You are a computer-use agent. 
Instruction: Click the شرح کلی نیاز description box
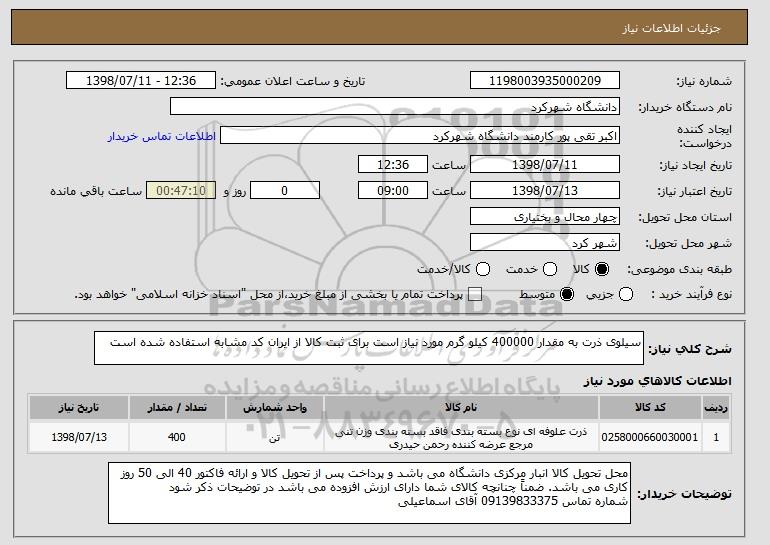pyautogui.click(x=369, y=348)
